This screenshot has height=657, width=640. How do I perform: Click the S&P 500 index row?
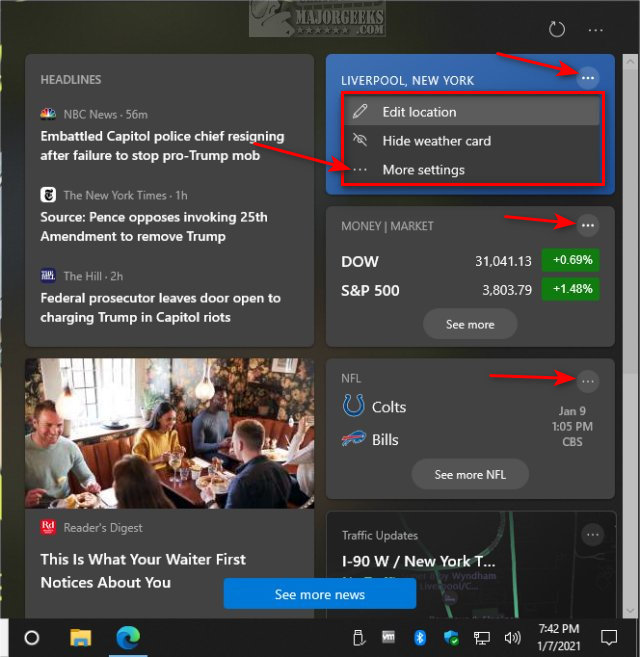(x=470, y=290)
